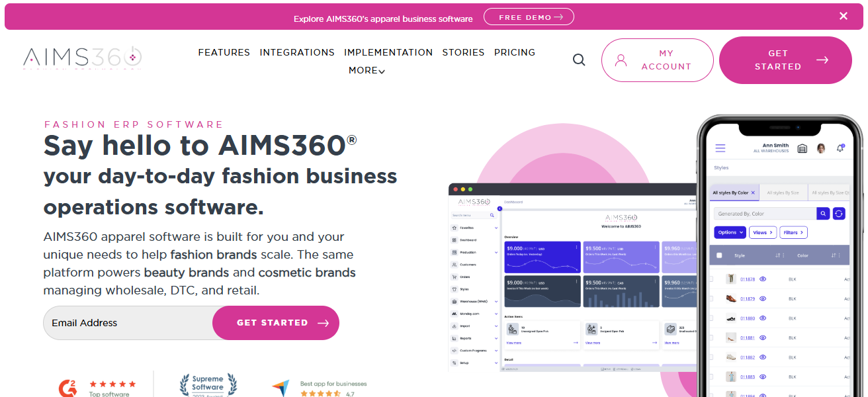Switch to the All styles By Size tab
This screenshot has width=868, height=397.
[x=783, y=193]
